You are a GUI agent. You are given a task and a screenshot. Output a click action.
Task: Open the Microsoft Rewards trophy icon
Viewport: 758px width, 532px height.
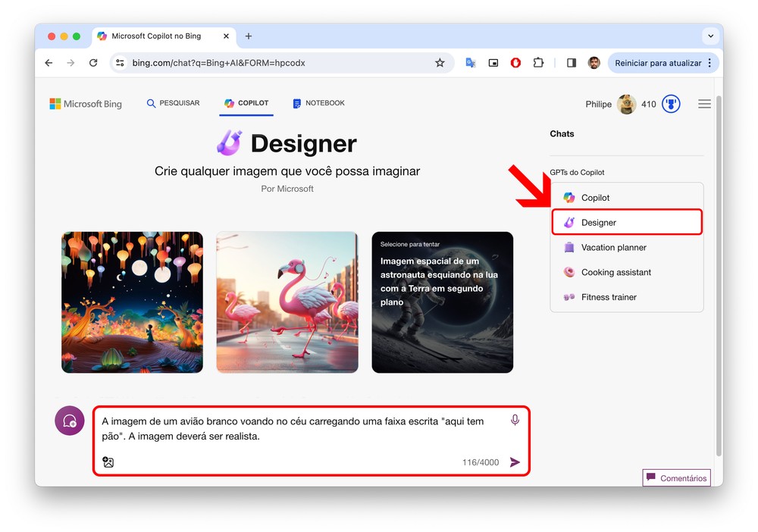point(671,104)
